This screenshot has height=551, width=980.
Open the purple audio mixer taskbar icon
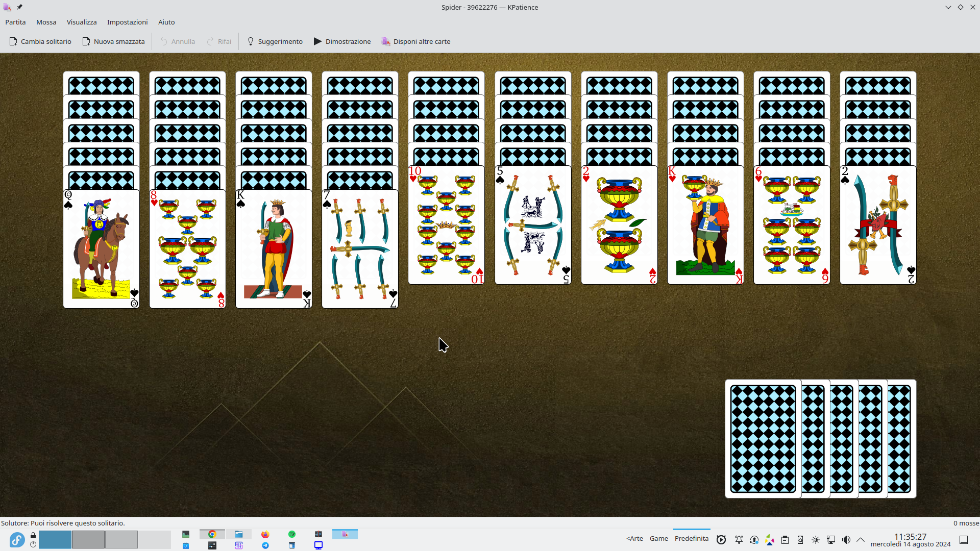pyautogui.click(x=239, y=545)
